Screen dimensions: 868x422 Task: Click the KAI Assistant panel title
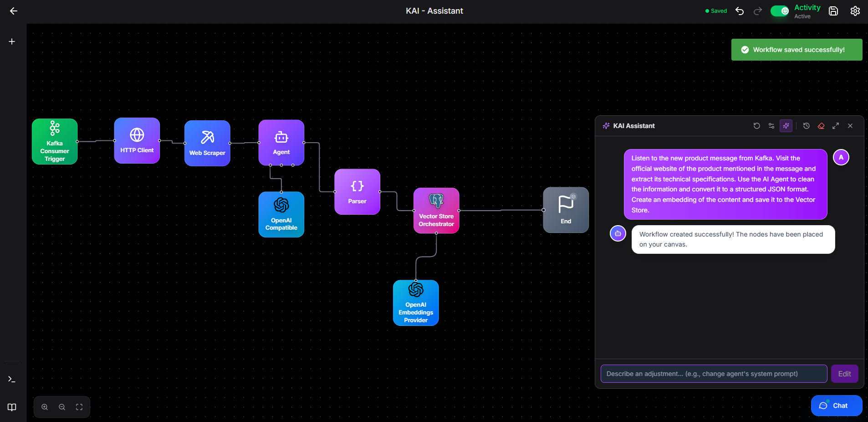pyautogui.click(x=634, y=126)
